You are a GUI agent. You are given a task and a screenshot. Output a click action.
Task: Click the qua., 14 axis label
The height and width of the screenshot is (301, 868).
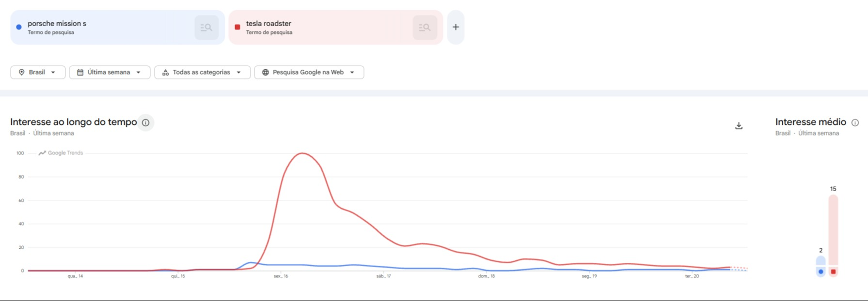click(75, 276)
